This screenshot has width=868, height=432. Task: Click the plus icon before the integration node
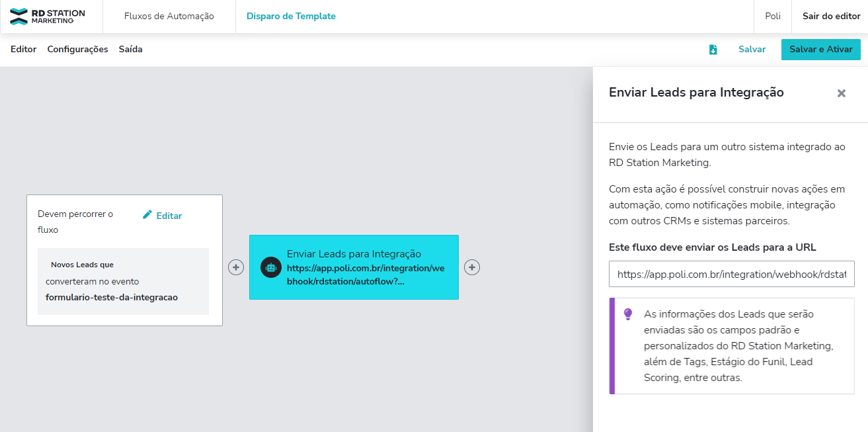pos(236,267)
